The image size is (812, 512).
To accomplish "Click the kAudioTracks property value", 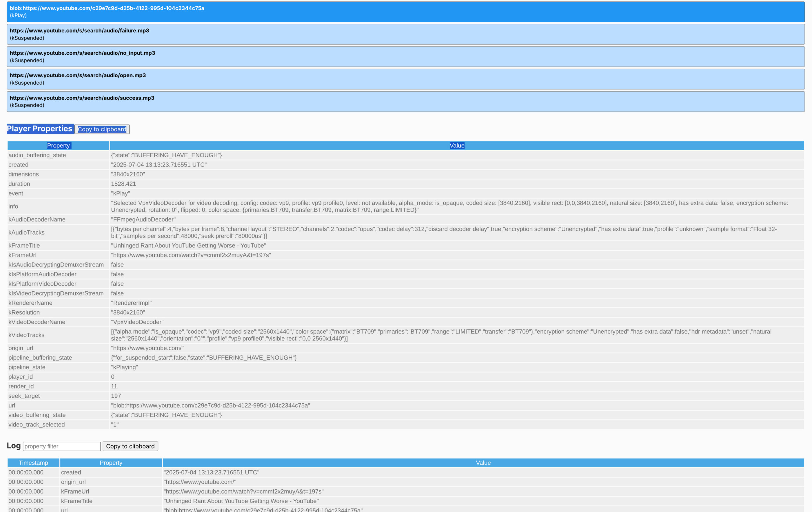I will pyautogui.click(x=443, y=233).
